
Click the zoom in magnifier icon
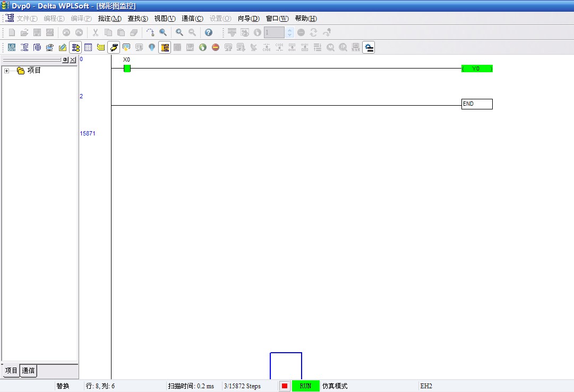point(179,32)
